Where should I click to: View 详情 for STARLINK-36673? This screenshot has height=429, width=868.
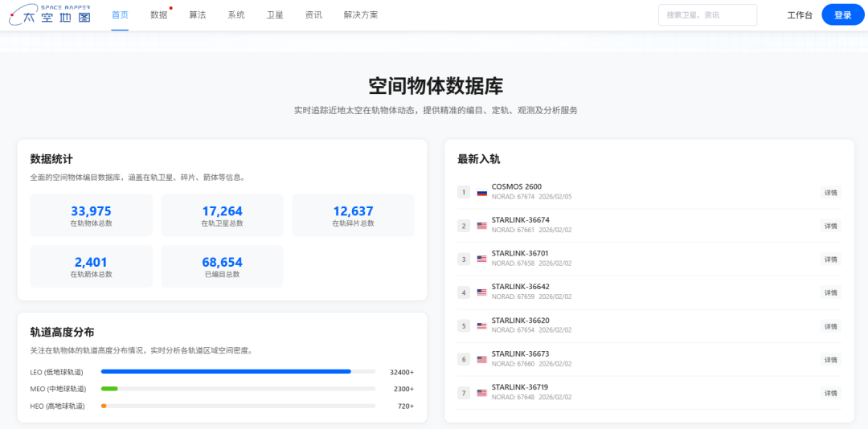tap(830, 359)
